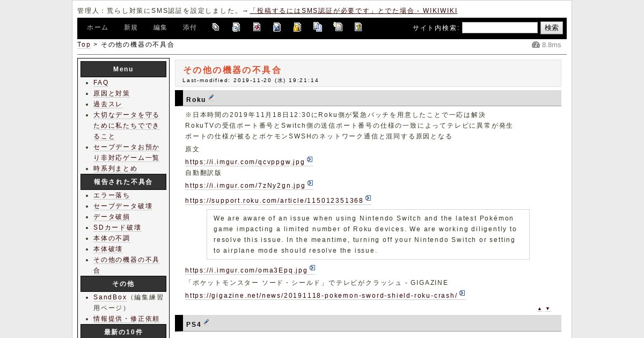This screenshot has height=338, width=644.
Task: Click the Menu sidebar header
Action: [x=123, y=69]
